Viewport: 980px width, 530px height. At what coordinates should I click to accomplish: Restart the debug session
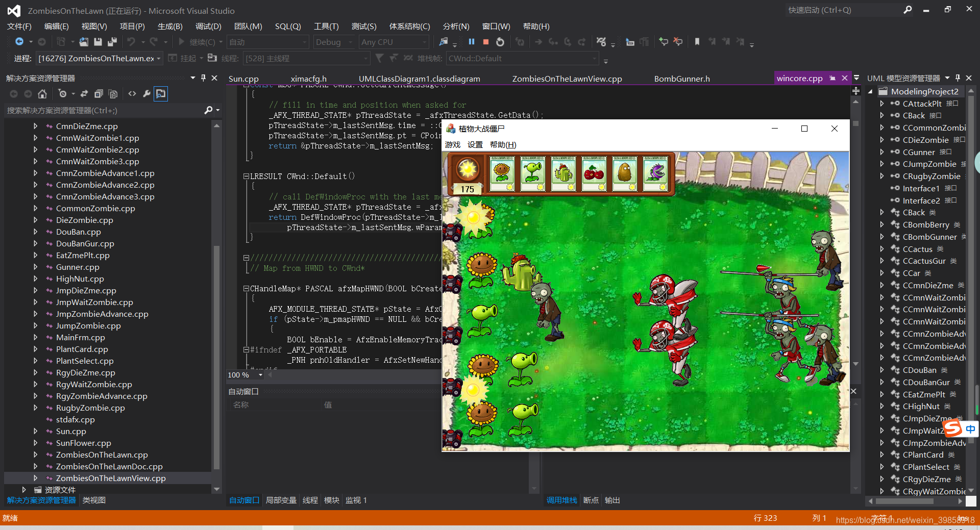point(500,42)
